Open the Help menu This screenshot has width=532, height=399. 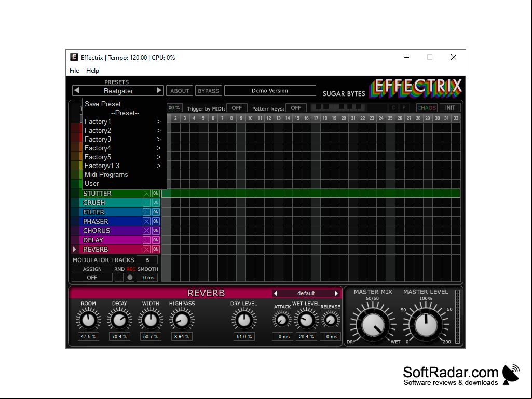click(92, 70)
